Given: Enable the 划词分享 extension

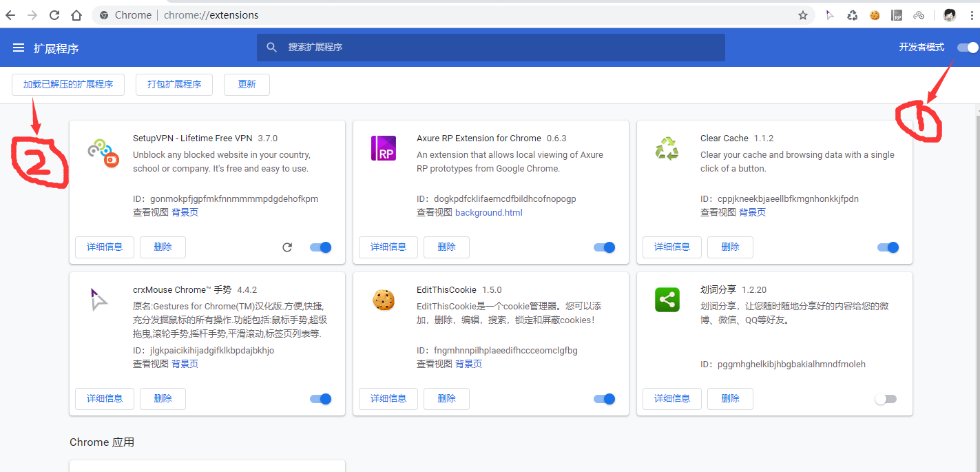Looking at the screenshot, I should 886,399.
